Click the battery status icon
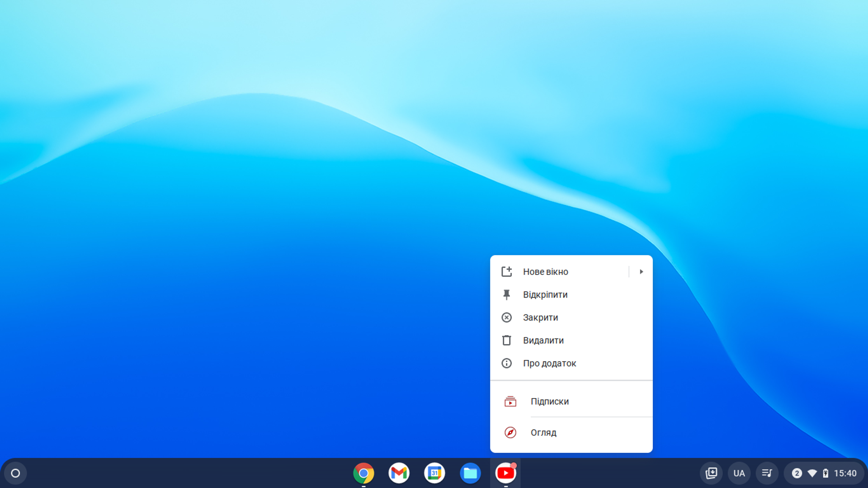Image resolution: width=868 pixels, height=488 pixels. (826, 473)
